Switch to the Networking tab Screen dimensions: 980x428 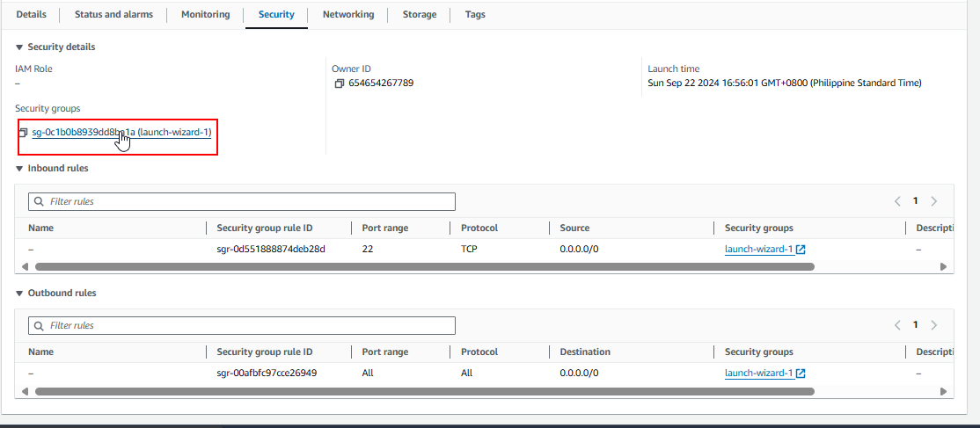(347, 15)
